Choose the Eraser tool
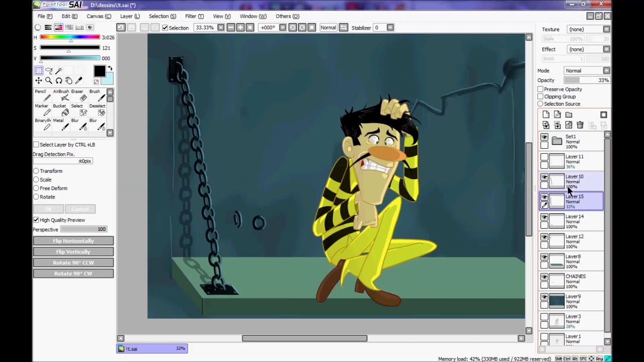Image resolution: width=644 pixels, height=362 pixels. tap(78, 96)
